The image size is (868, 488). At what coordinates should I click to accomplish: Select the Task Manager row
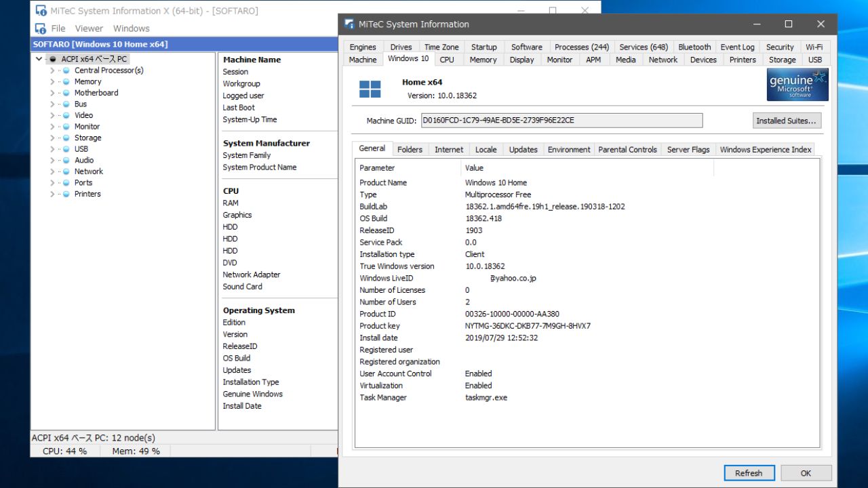click(x=587, y=397)
